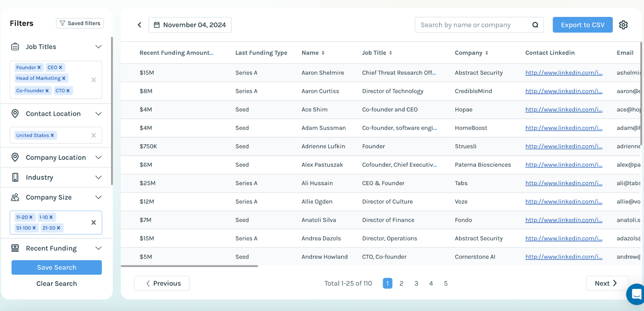Click the Job Titles briefcase icon
The image size is (644, 311).
click(x=15, y=46)
